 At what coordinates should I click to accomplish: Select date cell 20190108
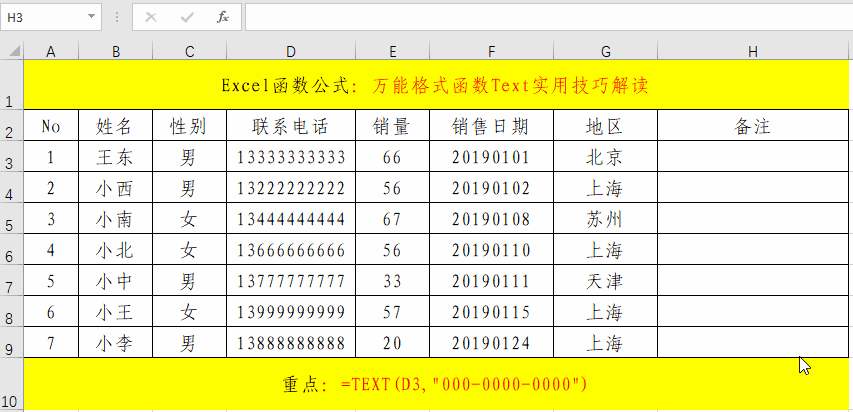click(x=491, y=218)
